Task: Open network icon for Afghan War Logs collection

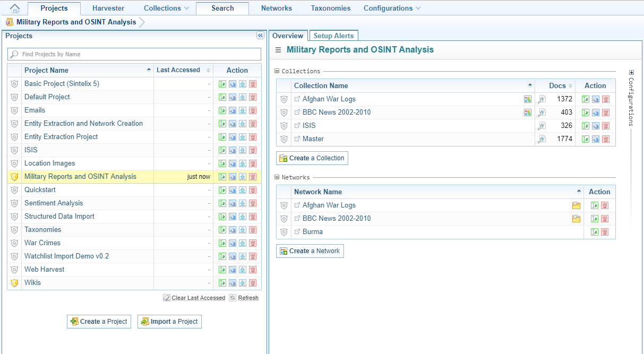Action: click(527, 99)
